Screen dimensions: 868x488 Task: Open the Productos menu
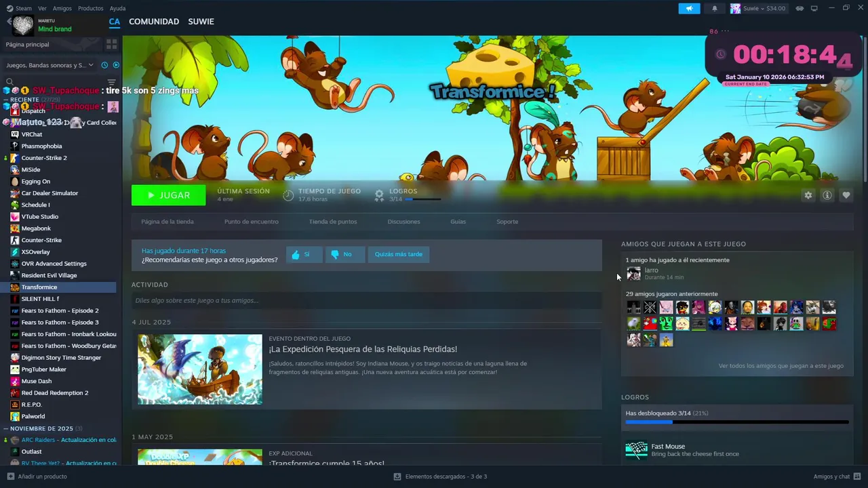91,8
